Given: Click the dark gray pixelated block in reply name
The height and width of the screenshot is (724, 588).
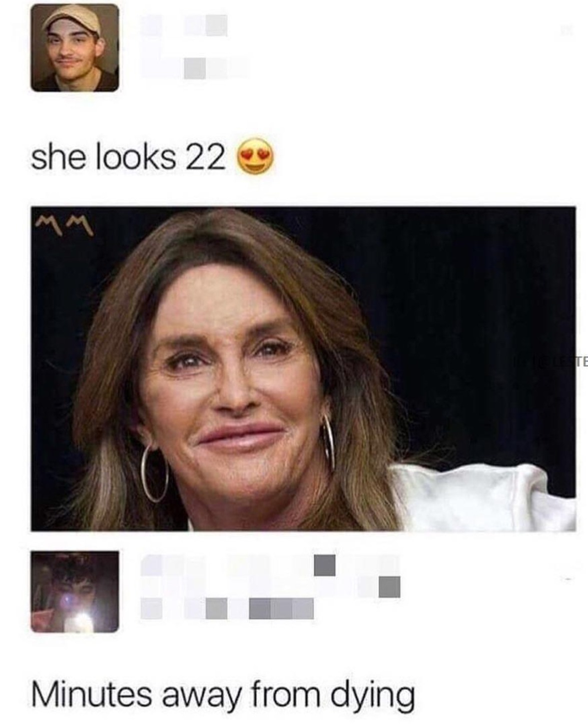Looking at the screenshot, I should point(325,564).
